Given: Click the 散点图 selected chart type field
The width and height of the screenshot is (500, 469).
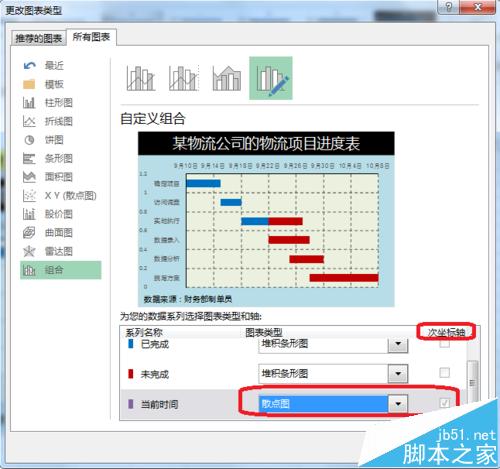Looking at the screenshot, I should [x=323, y=404].
